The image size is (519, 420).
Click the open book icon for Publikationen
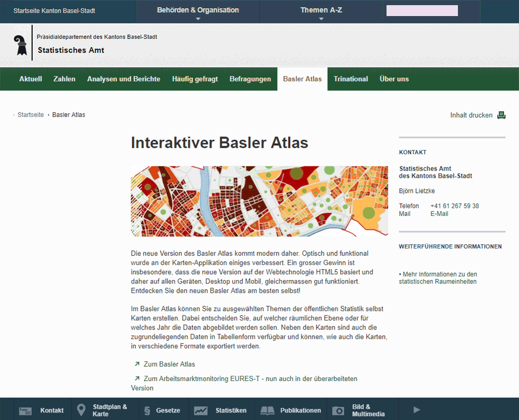(267, 411)
